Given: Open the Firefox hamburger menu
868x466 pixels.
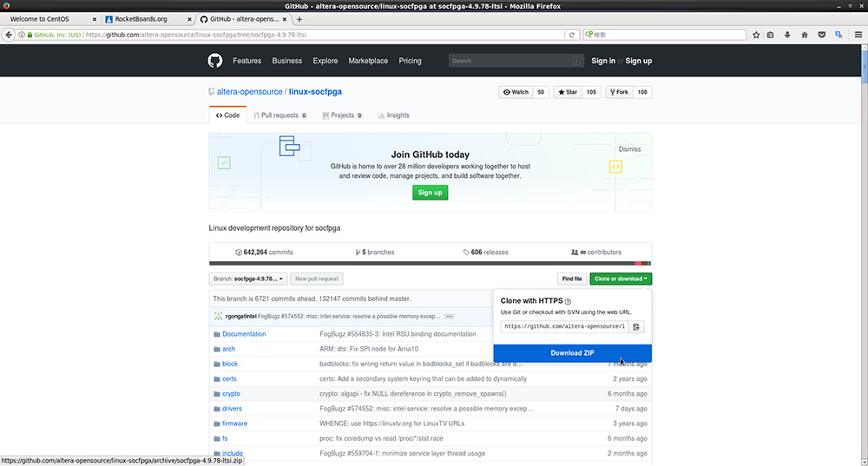Looking at the screenshot, I should (x=858, y=35).
